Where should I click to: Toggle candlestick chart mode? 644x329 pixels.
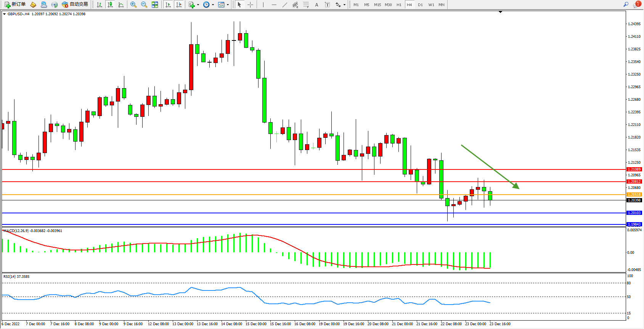110,5
